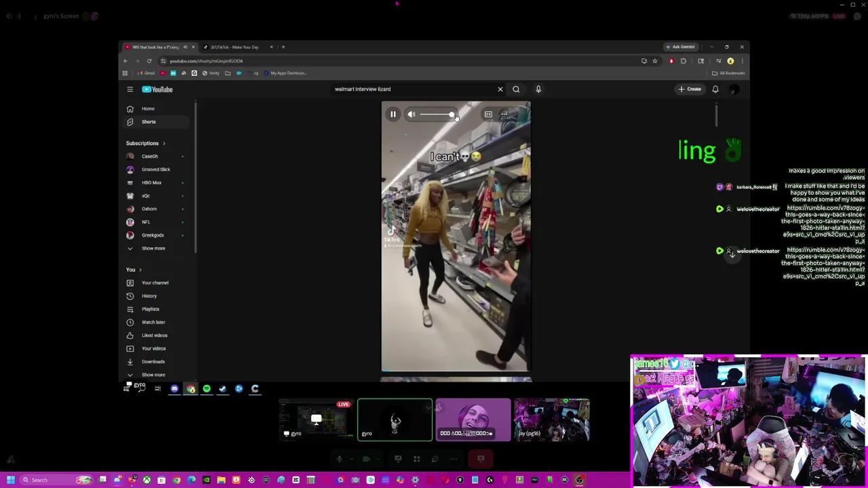Open the Chrome apps grid shortcut
Screen dimensions: 868x488
pos(125,73)
